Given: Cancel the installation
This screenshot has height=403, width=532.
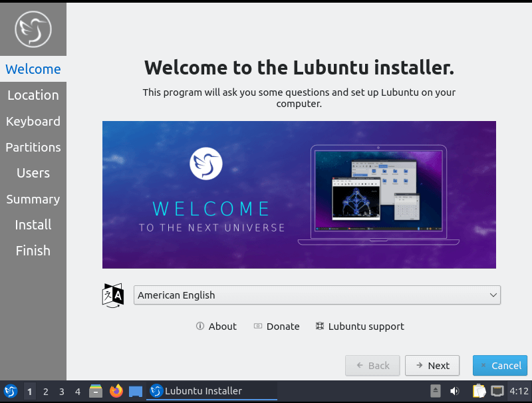Looking at the screenshot, I should [x=500, y=366].
